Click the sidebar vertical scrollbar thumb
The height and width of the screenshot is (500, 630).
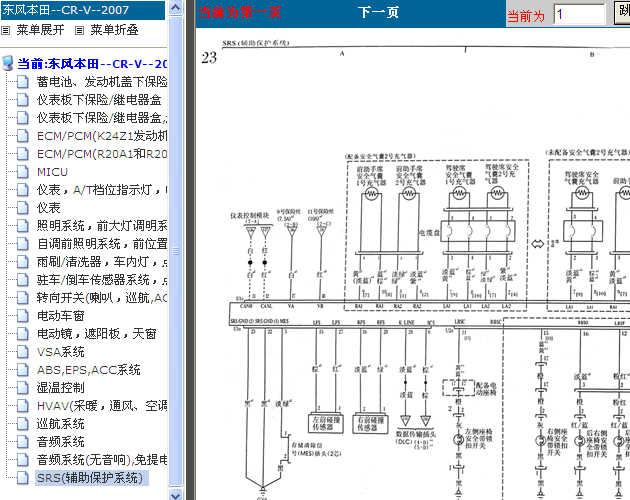176,251
